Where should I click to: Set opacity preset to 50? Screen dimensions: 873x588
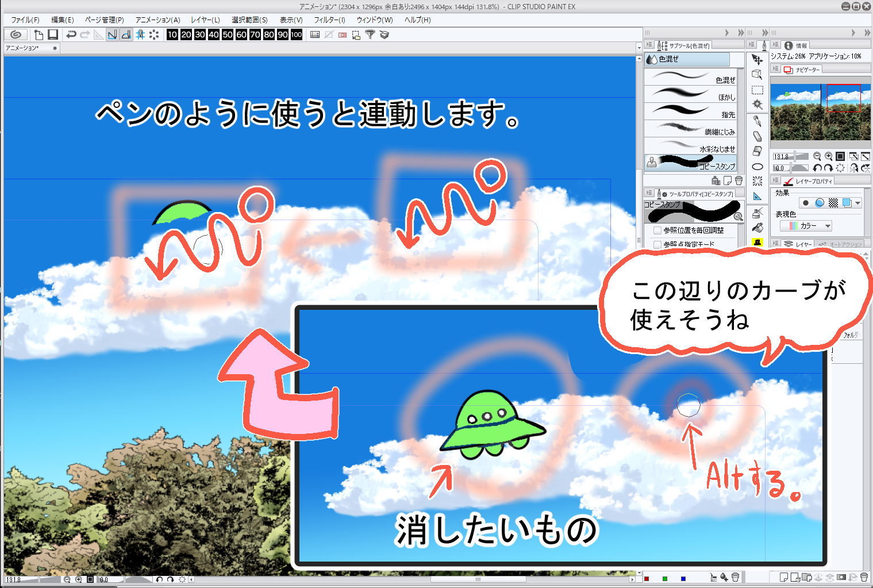[x=228, y=34]
